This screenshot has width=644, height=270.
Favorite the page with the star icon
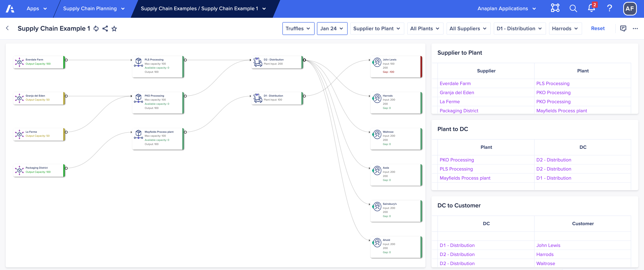114,29
